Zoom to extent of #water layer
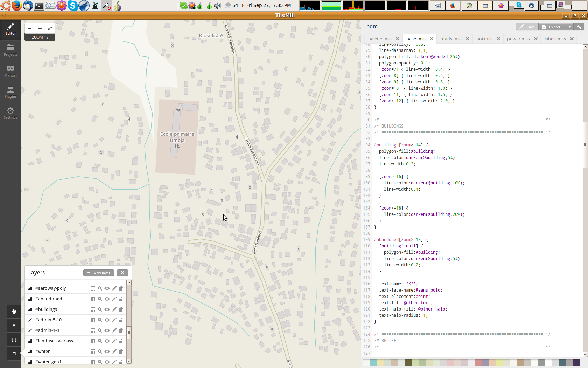This screenshot has width=588, height=368. pos(100,352)
